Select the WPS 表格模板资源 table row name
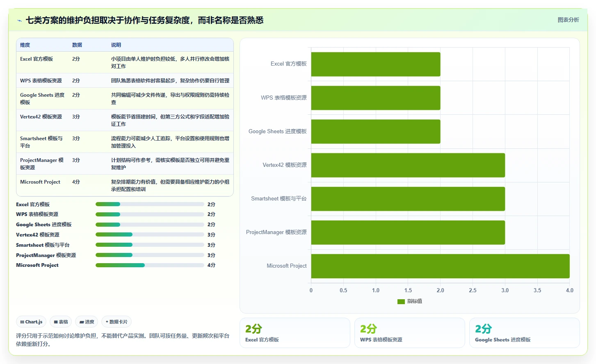This screenshot has width=596, height=364. pos(41,81)
